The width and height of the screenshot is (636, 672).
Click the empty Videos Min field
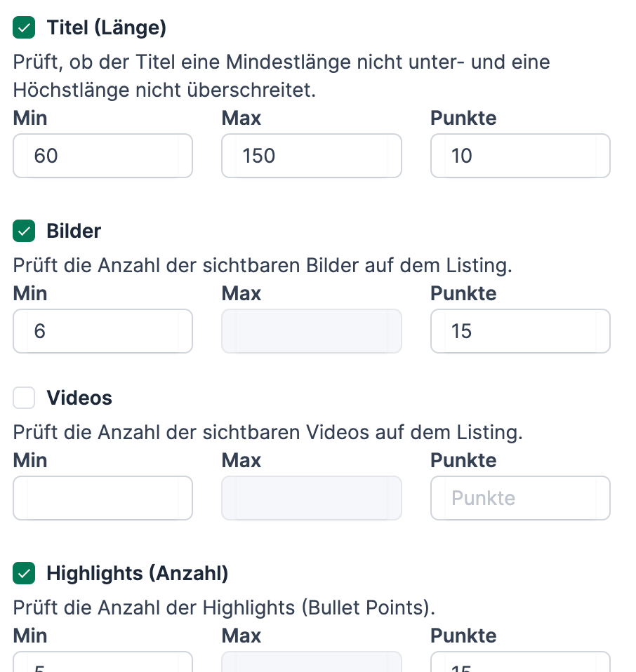(102, 498)
